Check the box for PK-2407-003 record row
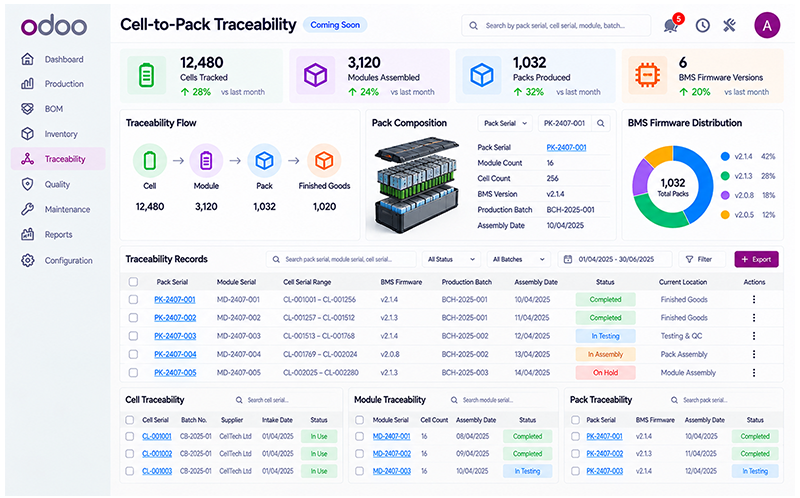 point(133,336)
